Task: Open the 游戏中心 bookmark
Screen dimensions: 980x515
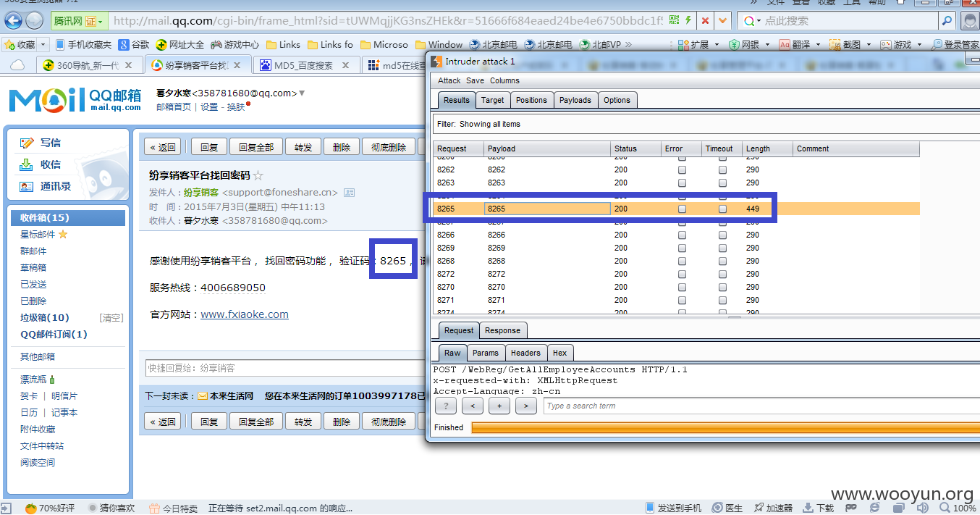Action: 235,45
